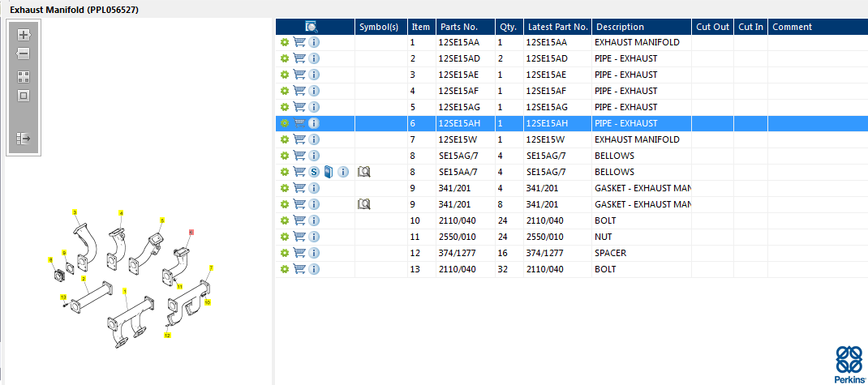The height and width of the screenshot is (385, 868).
Task: Click the cart icon on the 12SE15AH row
Action: point(299,123)
